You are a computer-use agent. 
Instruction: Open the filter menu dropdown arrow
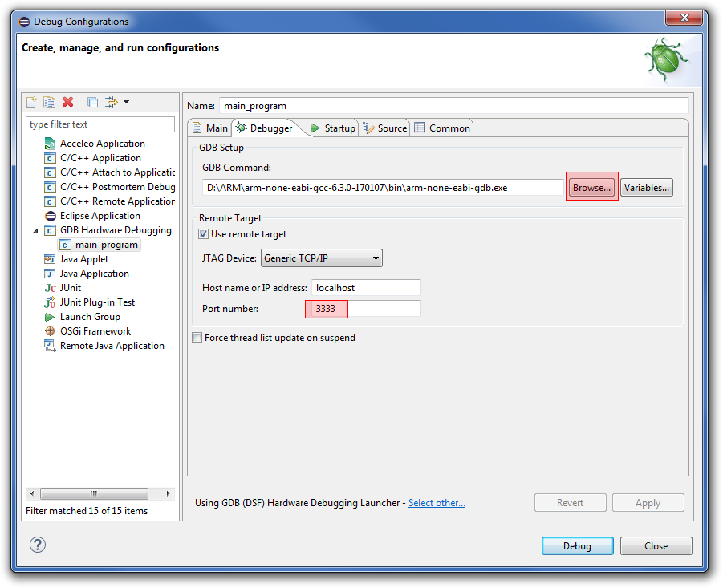126,102
